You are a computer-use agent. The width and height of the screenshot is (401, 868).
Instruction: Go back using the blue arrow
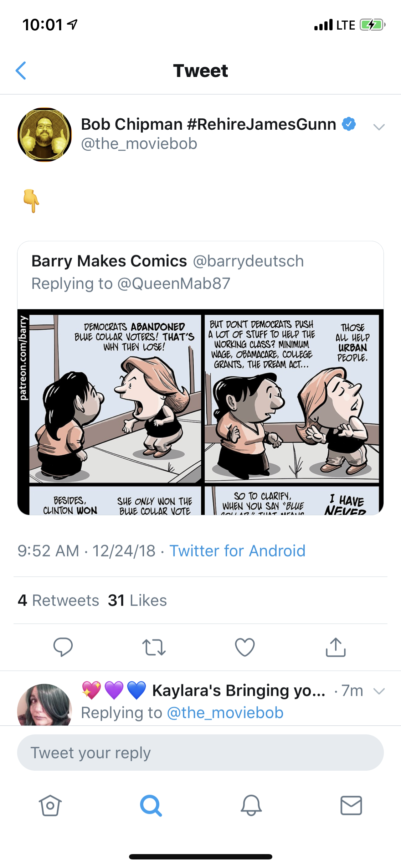[x=21, y=71]
